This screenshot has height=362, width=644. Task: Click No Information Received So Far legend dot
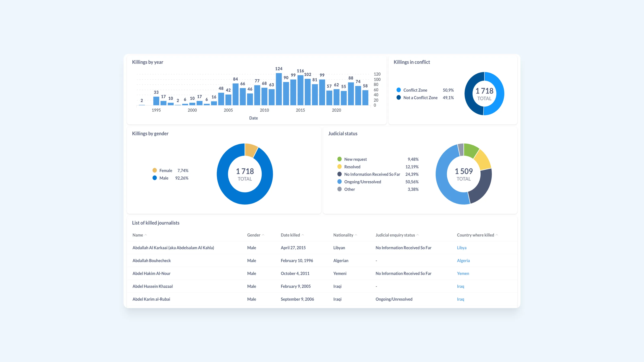pyautogui.click(x=339, y=174)
